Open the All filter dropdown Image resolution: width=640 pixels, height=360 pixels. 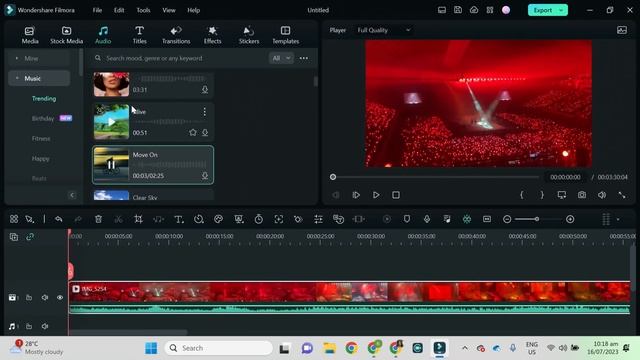coord(281,58)
